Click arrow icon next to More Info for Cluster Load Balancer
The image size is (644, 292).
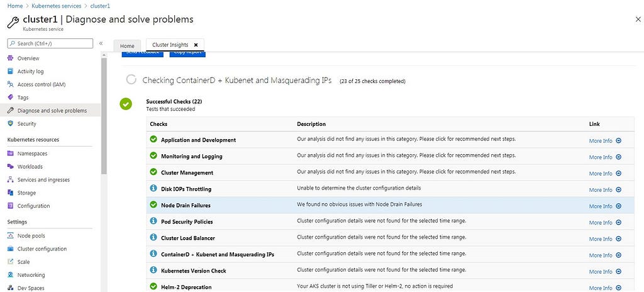[619, 239]
